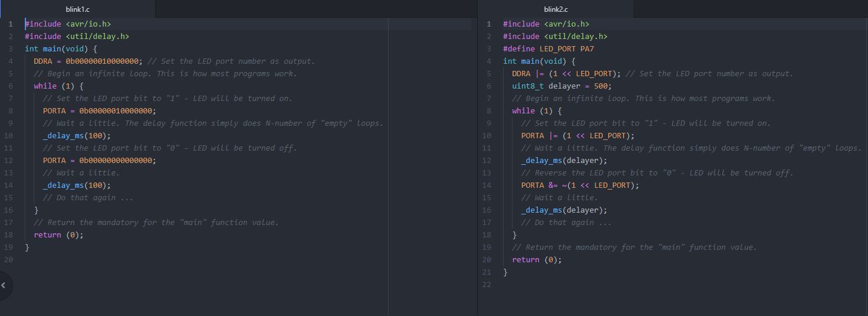Place cursor on '#define LED_PORT PA7' line

(549, 49)
